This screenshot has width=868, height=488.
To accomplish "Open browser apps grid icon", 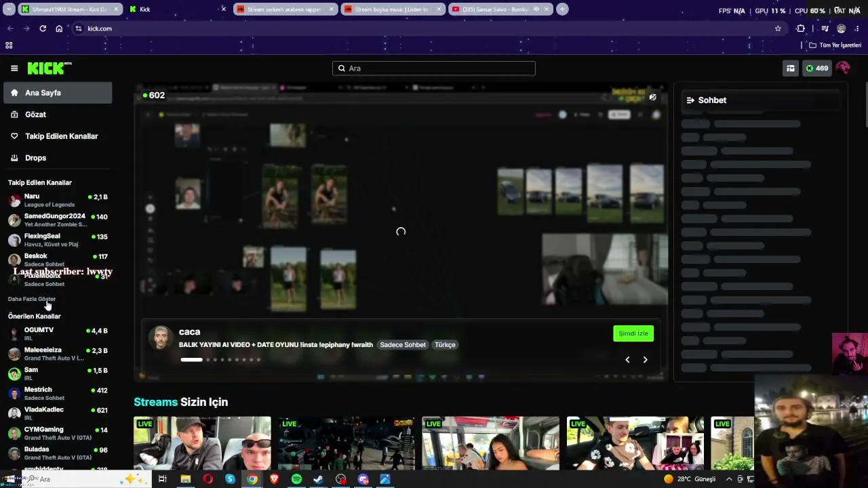I will 9,45.
